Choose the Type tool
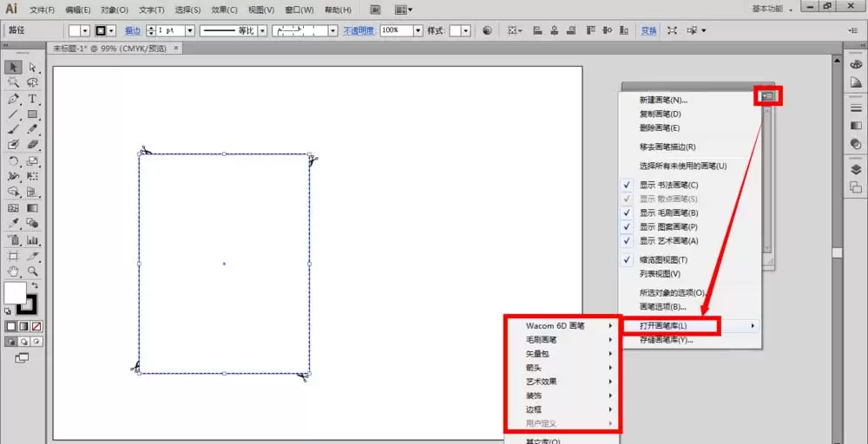Viewport: 868px width, 444px height. click(x=32, y=99)
